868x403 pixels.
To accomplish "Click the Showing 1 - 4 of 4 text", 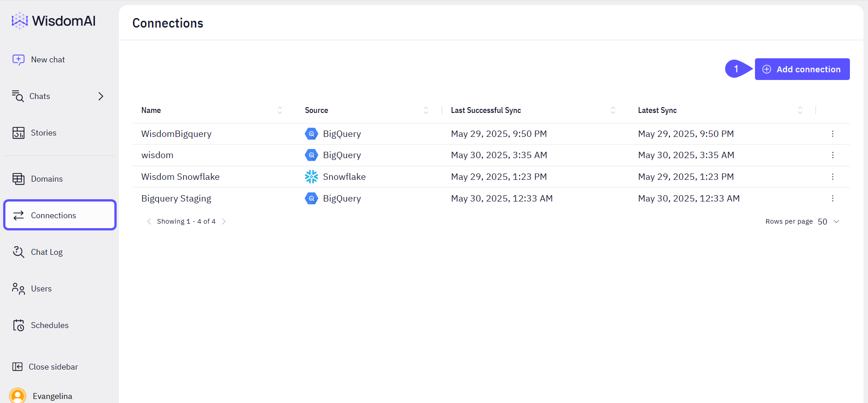I will click(x=186, y=221).
